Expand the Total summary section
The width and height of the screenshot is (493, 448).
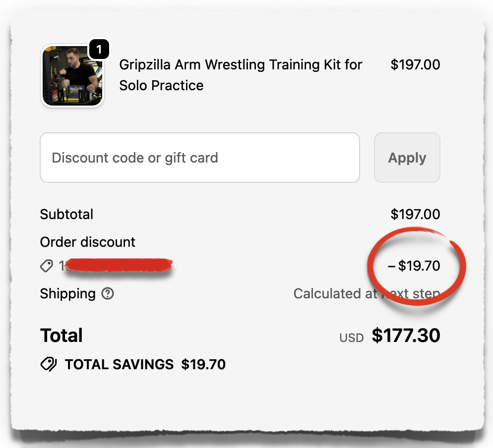click(x=62, y=336)
